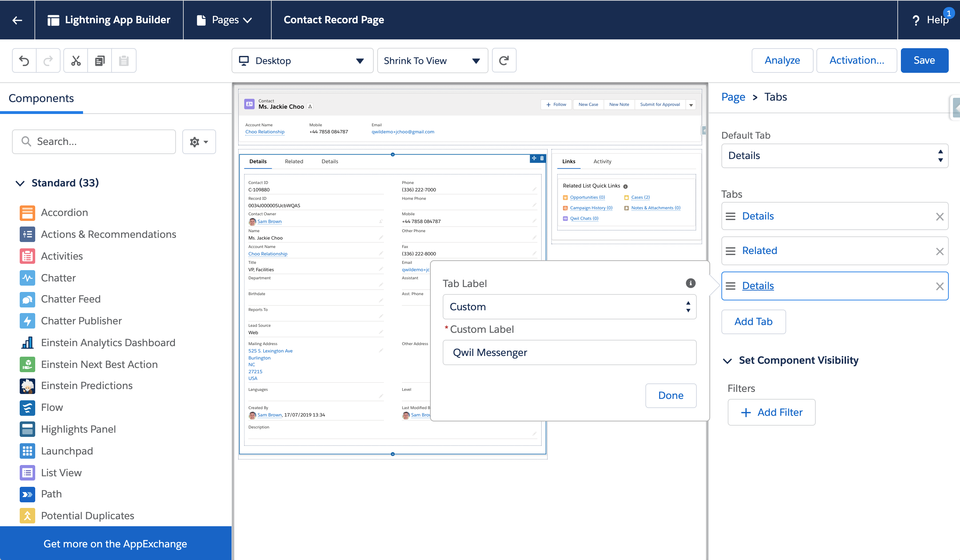Select the List View component
960x560 pixels.
point(51,472)
